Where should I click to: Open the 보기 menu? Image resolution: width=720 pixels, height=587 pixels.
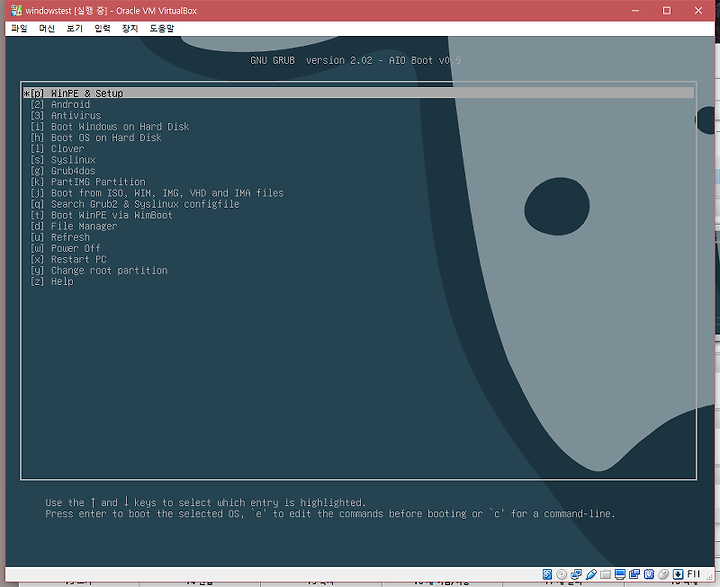(x=74, y=28)
